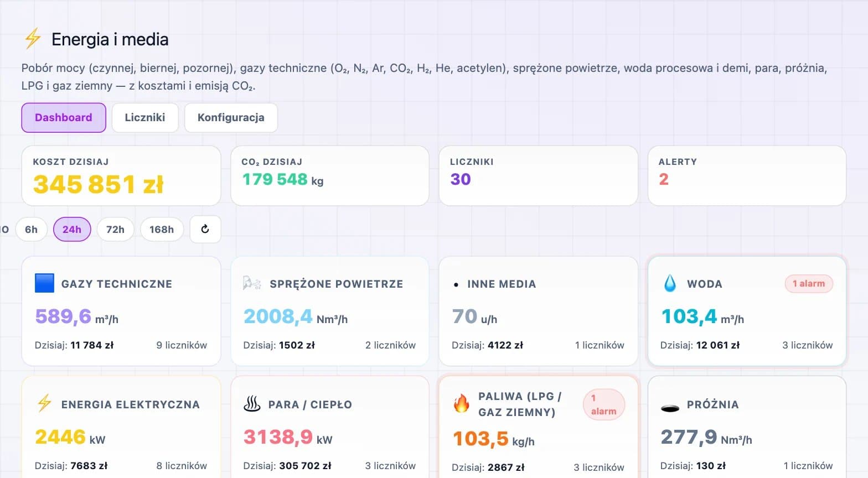Click the water droplet icon on Woda card

pos(670,283)
